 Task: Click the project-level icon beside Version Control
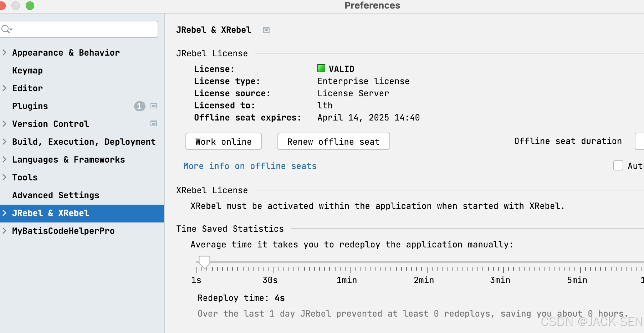pos(154,123)
